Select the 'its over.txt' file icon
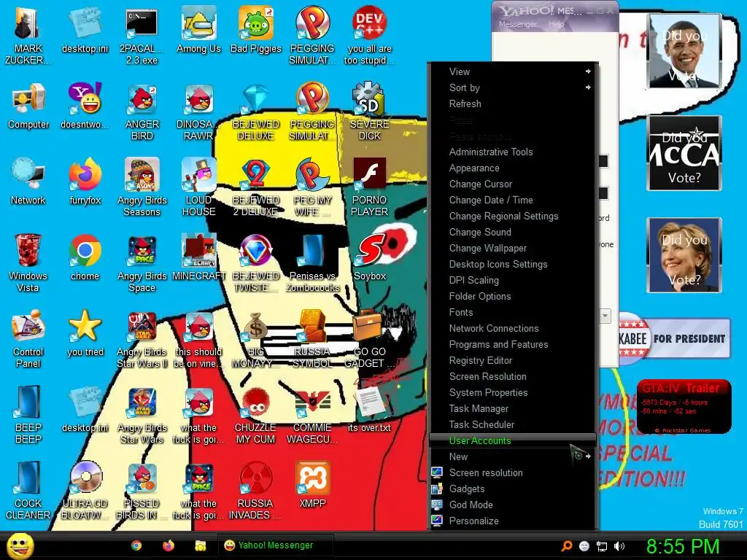This screenshot has height=560, width=747. (370, 409)
